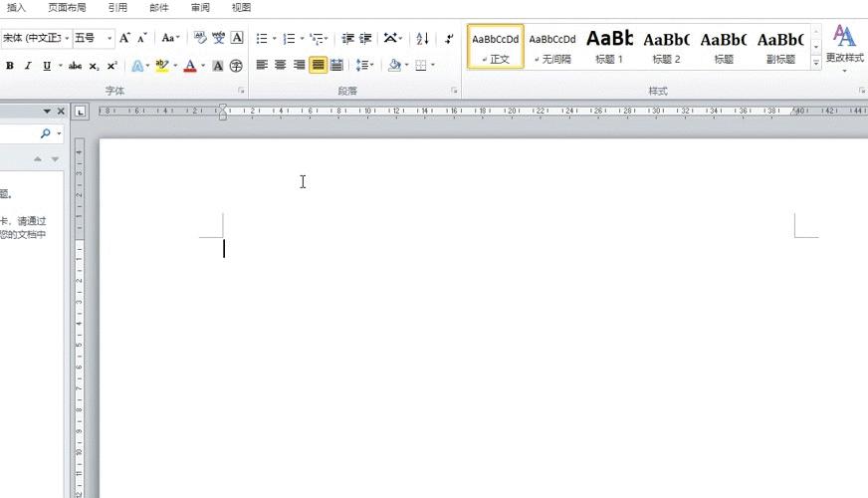Open the Font (字体) dialog launcher
The image size is (868, 498).
(x=241, y=91)
